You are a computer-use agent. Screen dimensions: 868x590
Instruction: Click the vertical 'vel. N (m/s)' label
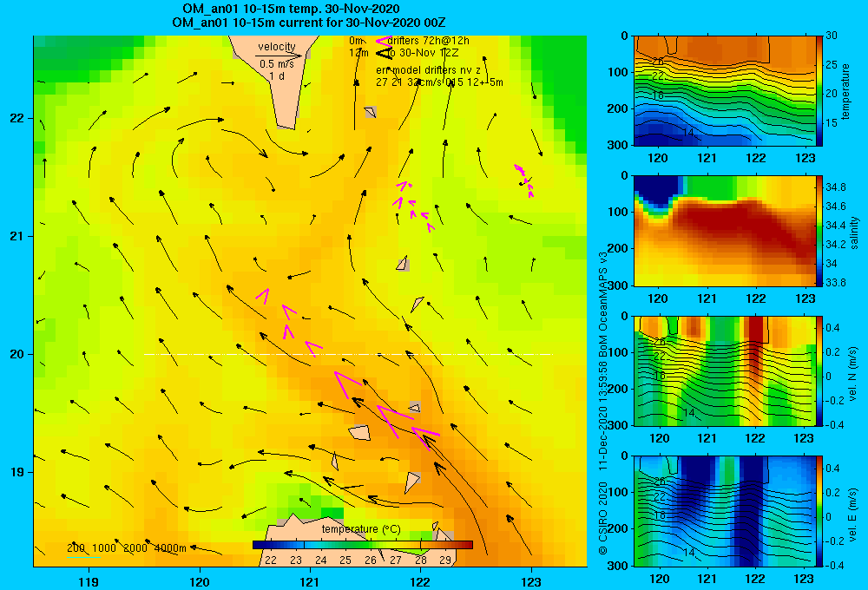click(853, 374)
